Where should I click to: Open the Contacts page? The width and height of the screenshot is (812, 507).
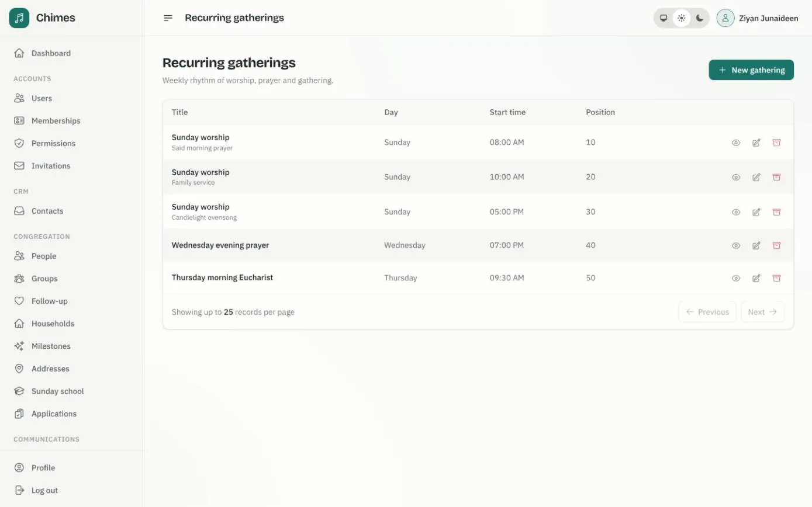[72, 211]
